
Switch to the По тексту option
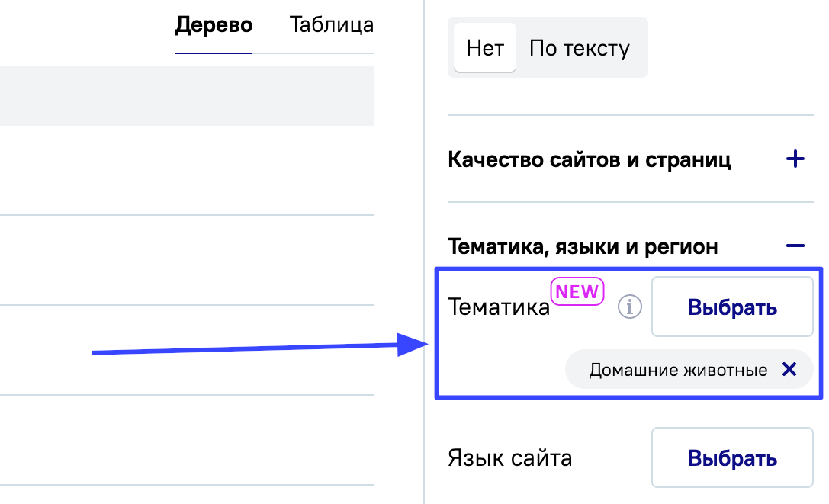[580, 48]
